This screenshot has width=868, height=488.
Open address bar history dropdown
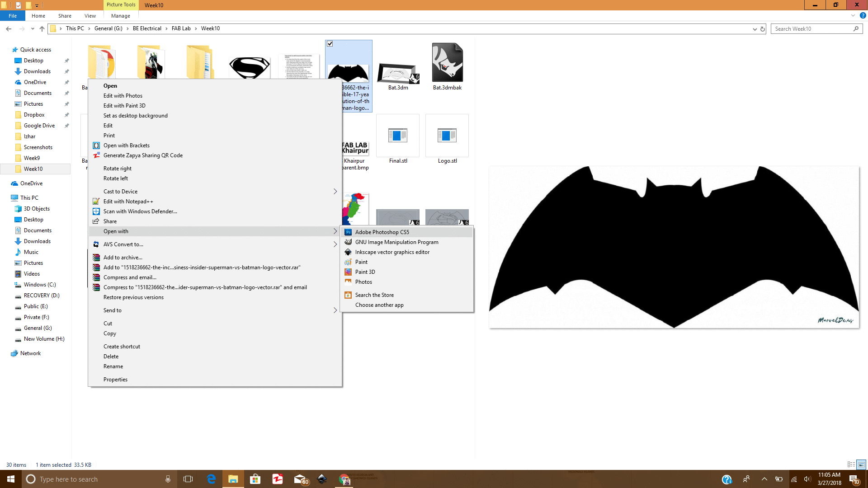tap(755, 29)
